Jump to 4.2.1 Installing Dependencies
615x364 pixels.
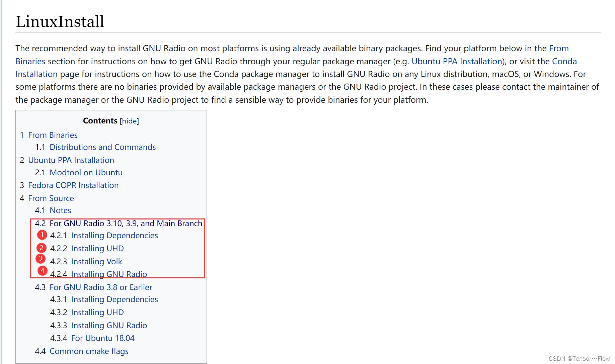point(114,236)
